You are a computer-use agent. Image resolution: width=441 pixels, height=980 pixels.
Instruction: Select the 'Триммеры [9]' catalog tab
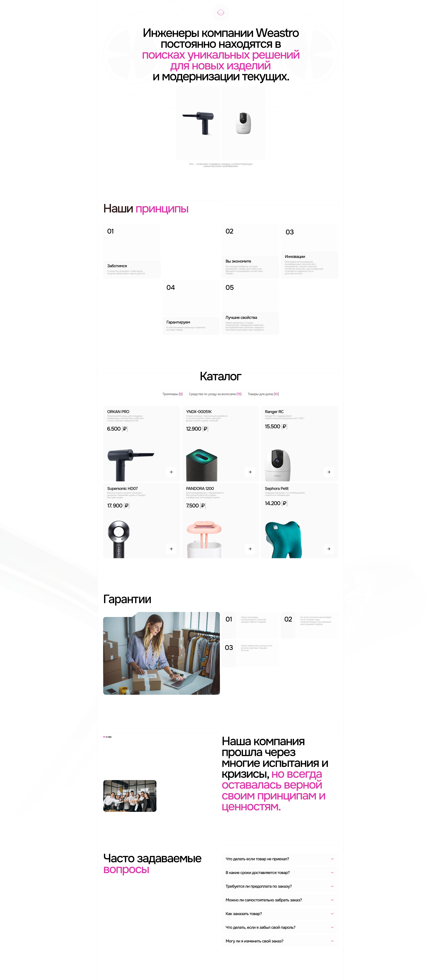(172, 394)
